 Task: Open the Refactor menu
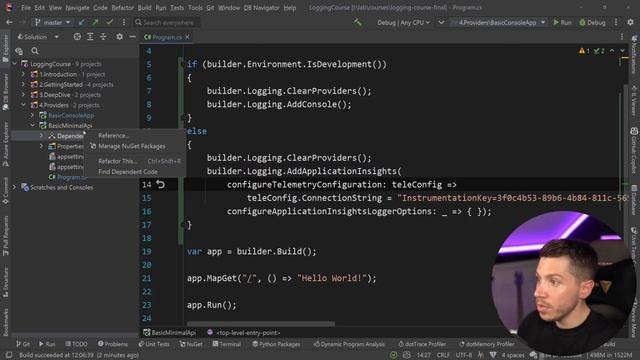tap(122, 8)
